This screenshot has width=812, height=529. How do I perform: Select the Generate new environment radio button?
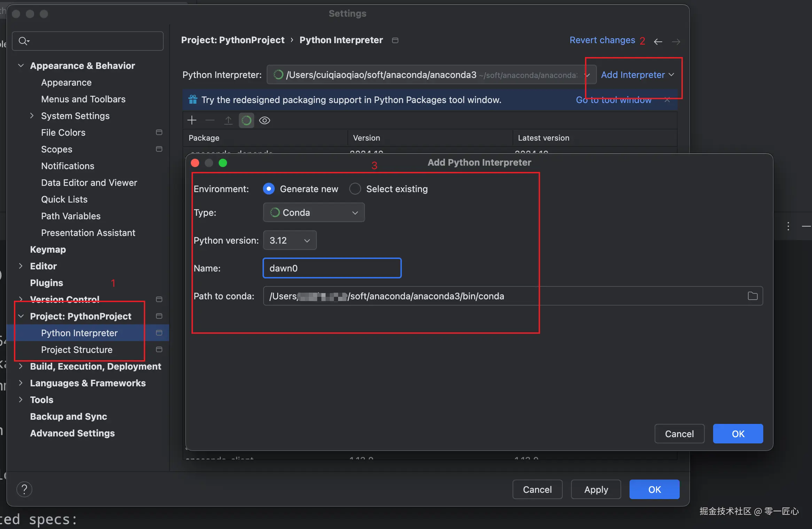[x=269, y=189]
